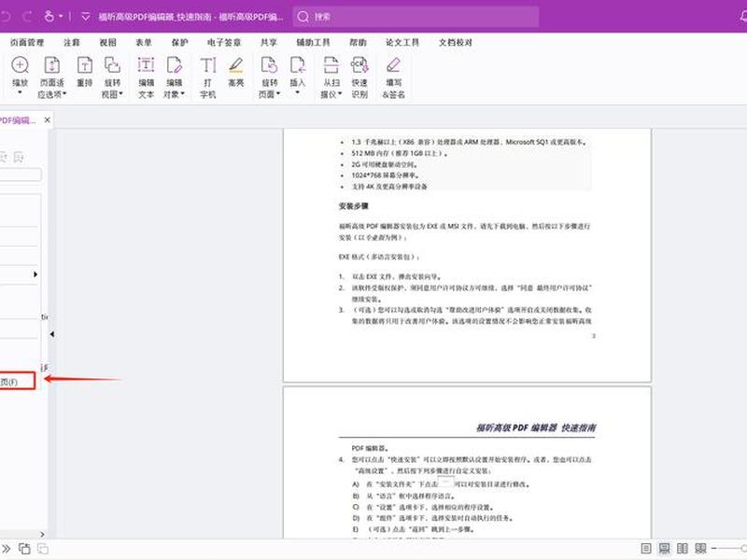Select continuous page view in status bar

(664, 549)
